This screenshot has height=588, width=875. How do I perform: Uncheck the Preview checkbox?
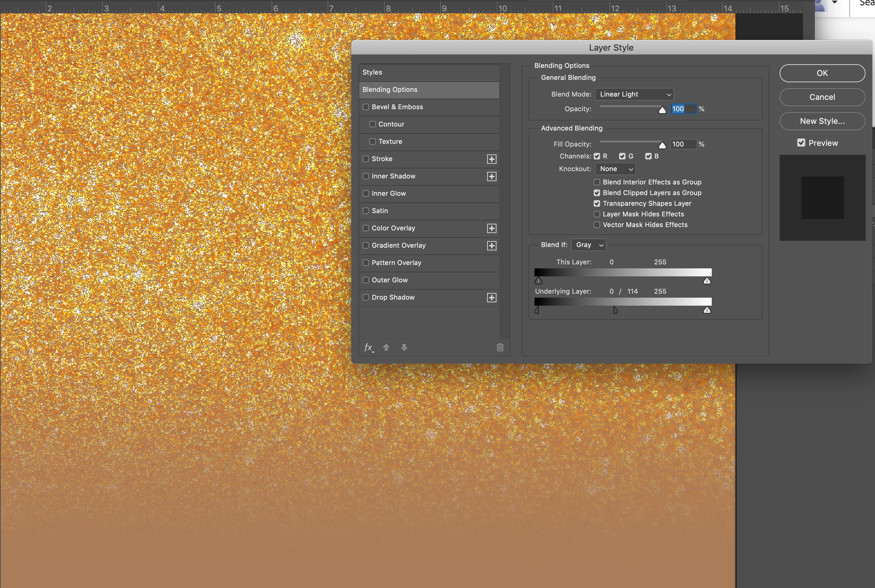point(801,143)
